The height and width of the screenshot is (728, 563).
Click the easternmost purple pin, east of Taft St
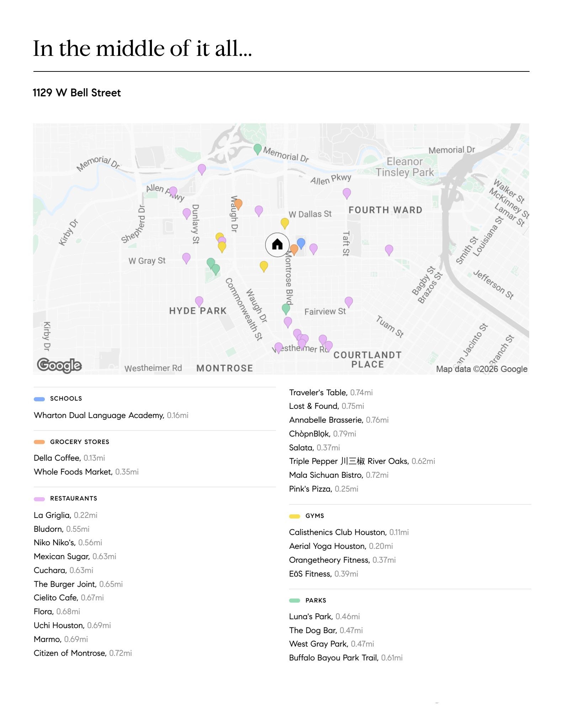point(389,250)
